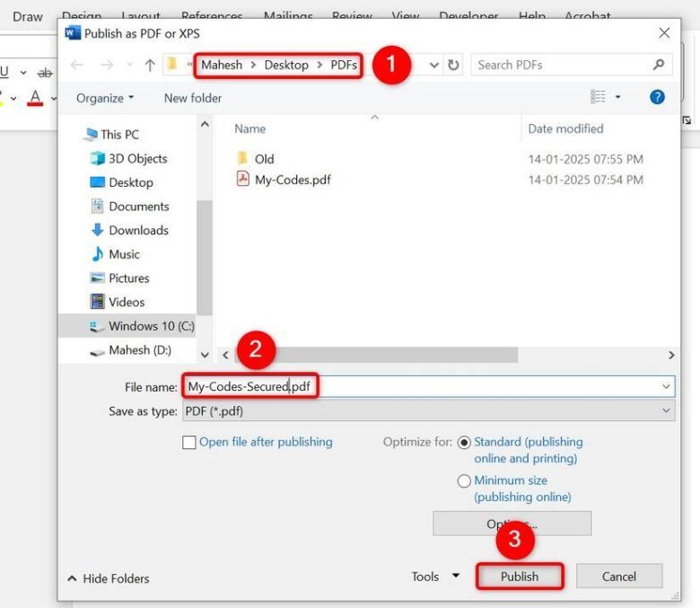Select Mahesh (D:) drive
The width and height of the screenshot is (700, 608).
pyautogui.click(x=130, y=349)
